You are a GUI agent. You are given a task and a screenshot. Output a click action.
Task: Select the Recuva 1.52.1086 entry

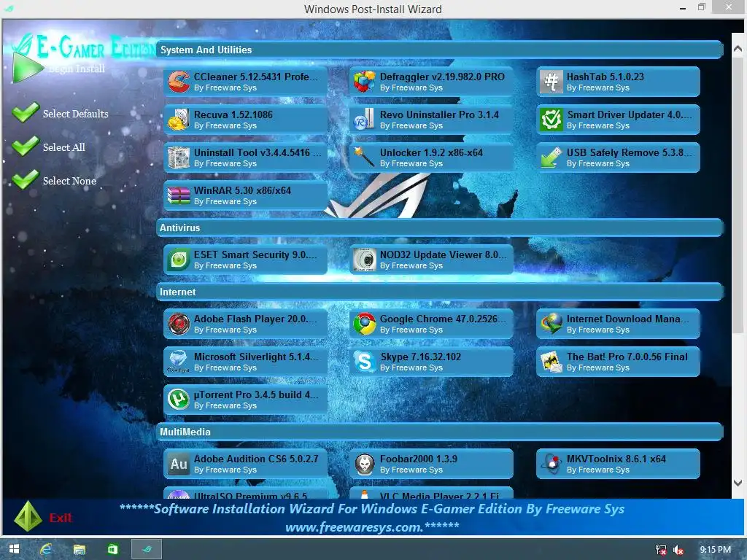click(245, 120)
